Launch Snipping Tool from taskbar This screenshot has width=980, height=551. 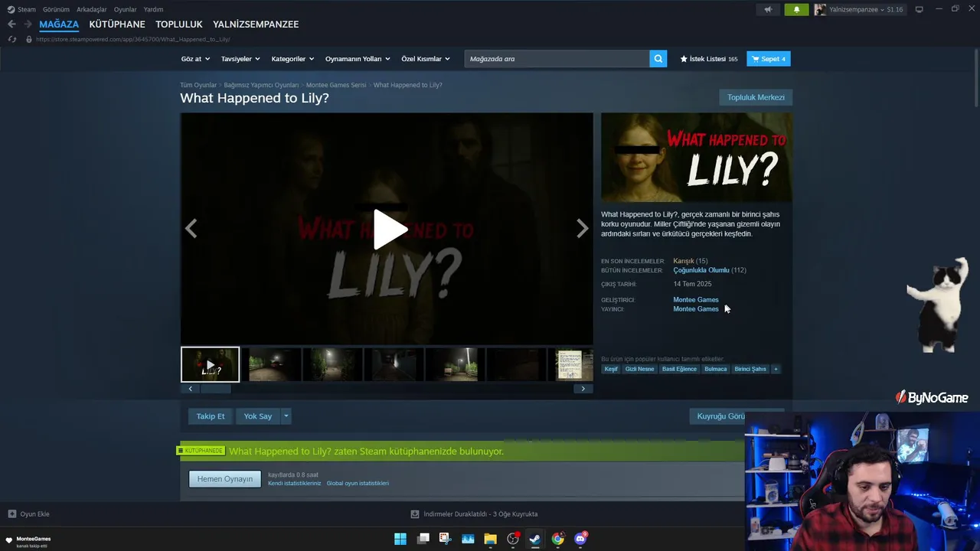pyautogui.click(x=445, y=539)
